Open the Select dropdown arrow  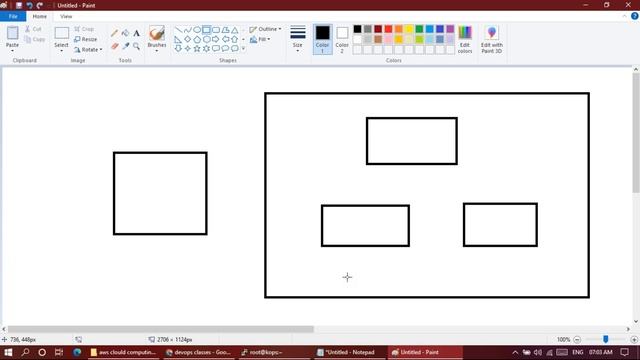click(x=62, y=51)
